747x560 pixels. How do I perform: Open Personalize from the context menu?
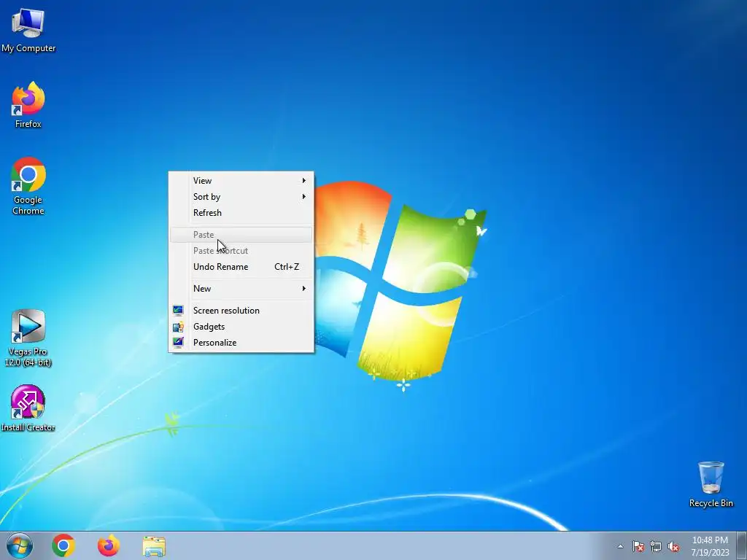[x=241, y=343]
